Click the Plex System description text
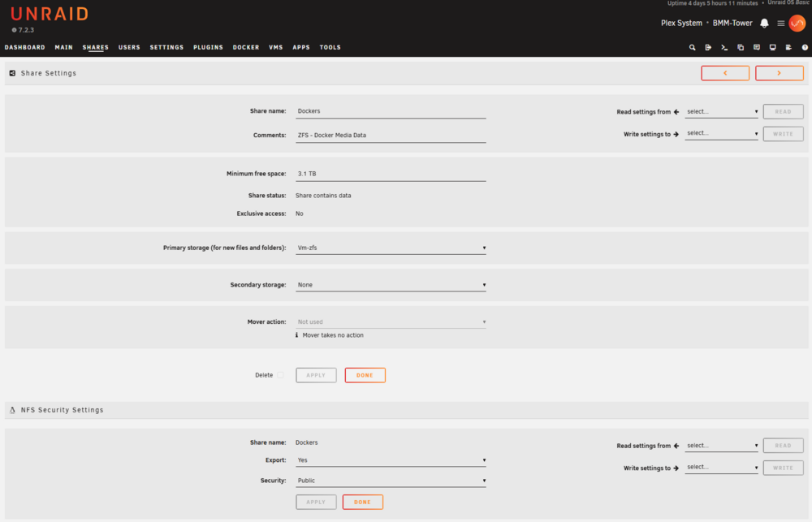This screenshot has width=812, height=522. click(681, 23)
